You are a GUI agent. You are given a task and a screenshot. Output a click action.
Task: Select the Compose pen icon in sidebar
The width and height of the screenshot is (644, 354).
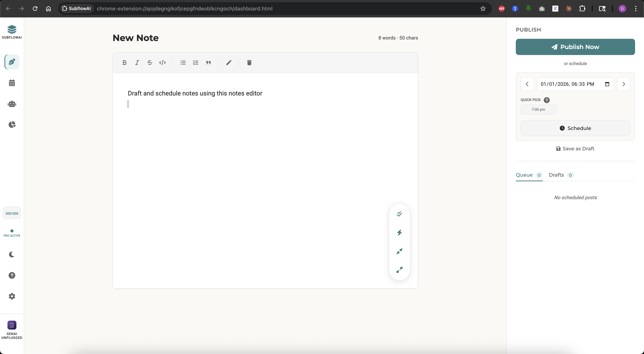pyautogui.click(x=12, y=62)
